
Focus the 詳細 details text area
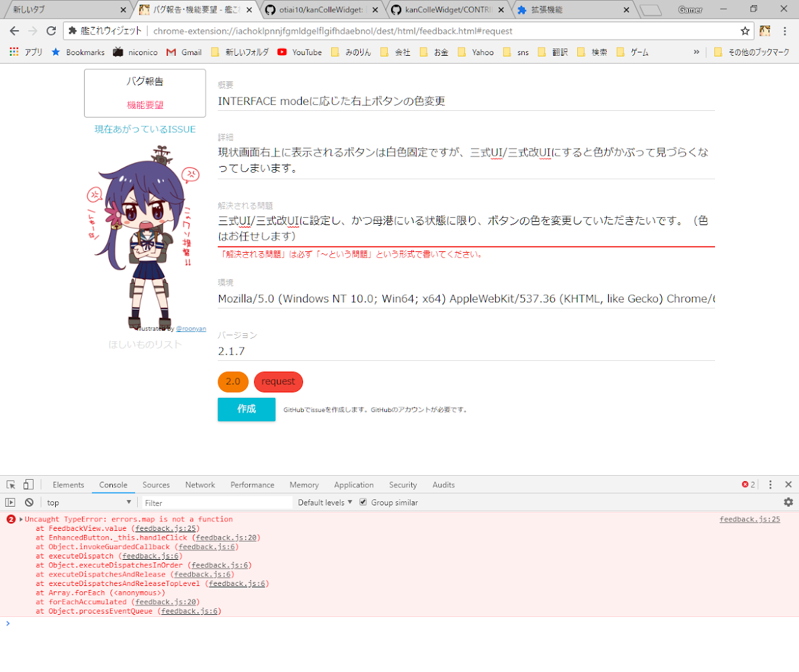point(466,161)
